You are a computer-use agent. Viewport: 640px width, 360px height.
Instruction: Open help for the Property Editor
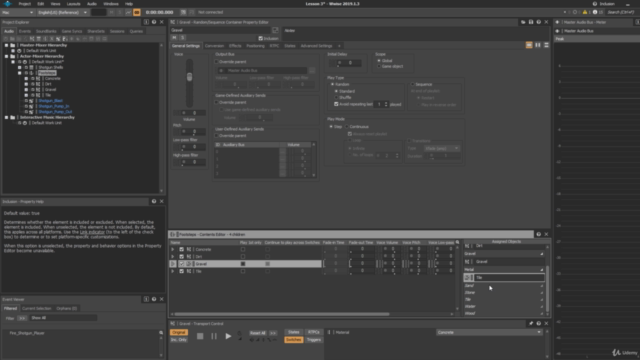(x=539, y=22)
